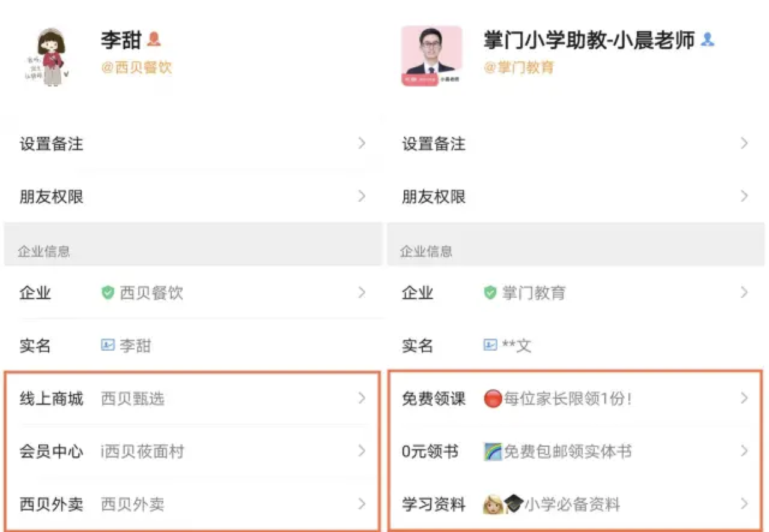The height and width of the screenshot is (532, 769).
Task: Click the red circle emoji in 免费领课 row
Action: pos(494,397)
